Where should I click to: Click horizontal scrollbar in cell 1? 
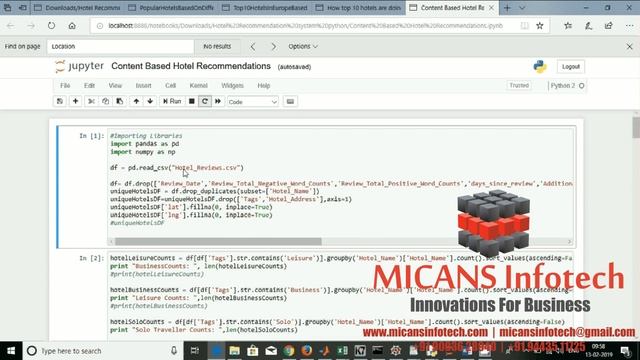218,242
